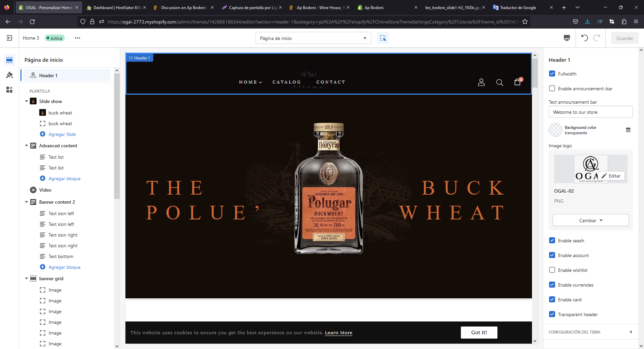Click the Video section play icon
This screenshot has height=349, width=644.
[33, 190]
